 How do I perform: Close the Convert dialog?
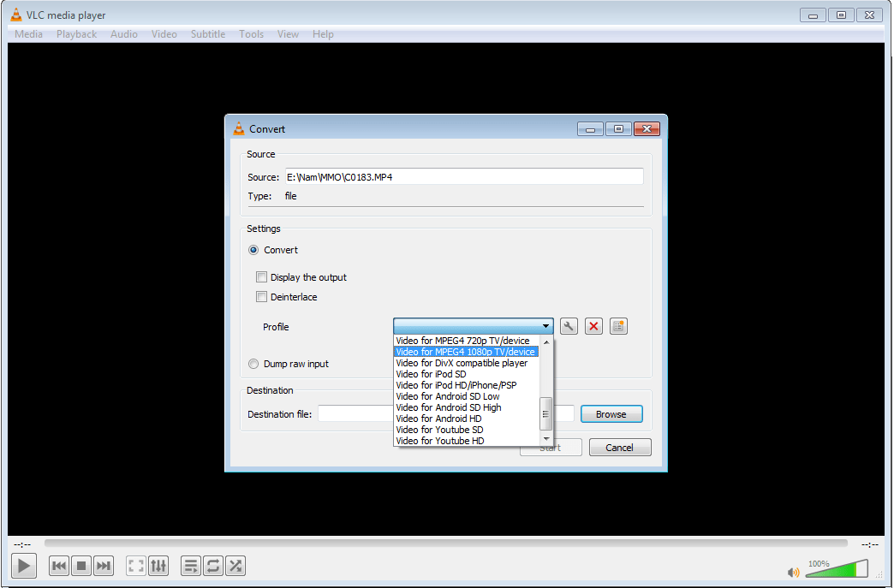tap(647, 129)
